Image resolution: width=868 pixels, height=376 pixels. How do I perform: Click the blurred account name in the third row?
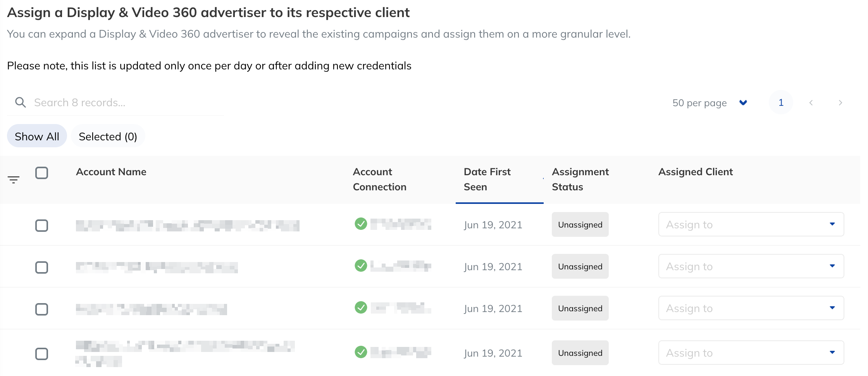coord(151,309)
